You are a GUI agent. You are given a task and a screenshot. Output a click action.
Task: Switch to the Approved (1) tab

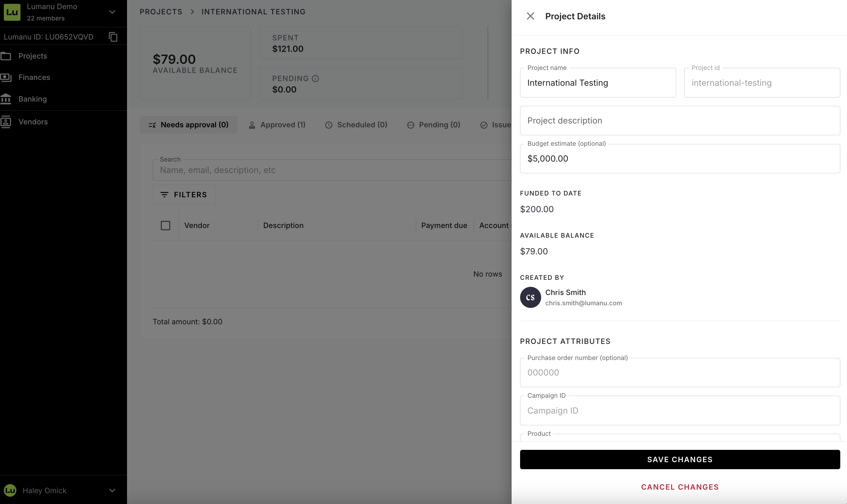277,125
